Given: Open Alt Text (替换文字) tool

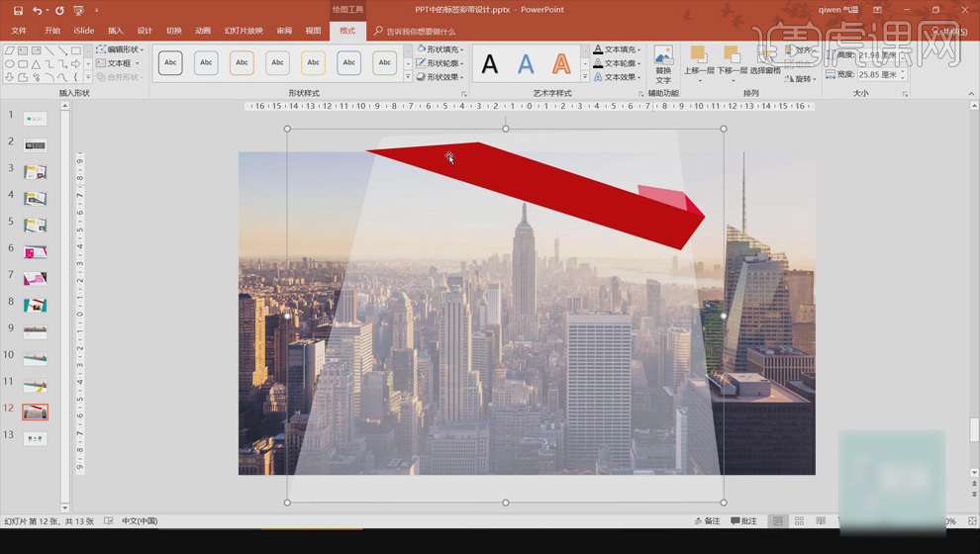Looking at the screenshot, I should (x=663, y=63).
